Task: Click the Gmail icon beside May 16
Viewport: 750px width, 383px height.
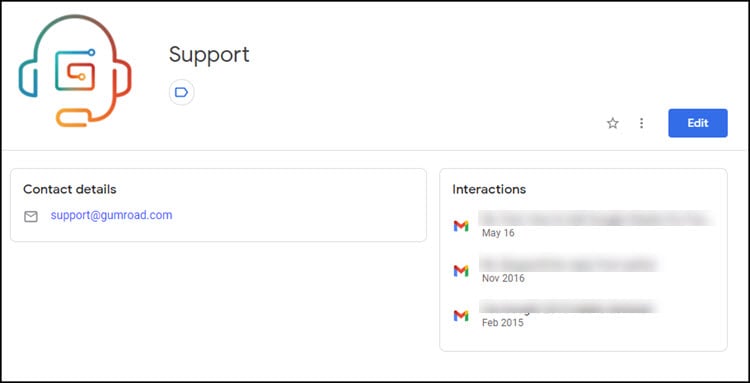Action: (x=461, y=226)
